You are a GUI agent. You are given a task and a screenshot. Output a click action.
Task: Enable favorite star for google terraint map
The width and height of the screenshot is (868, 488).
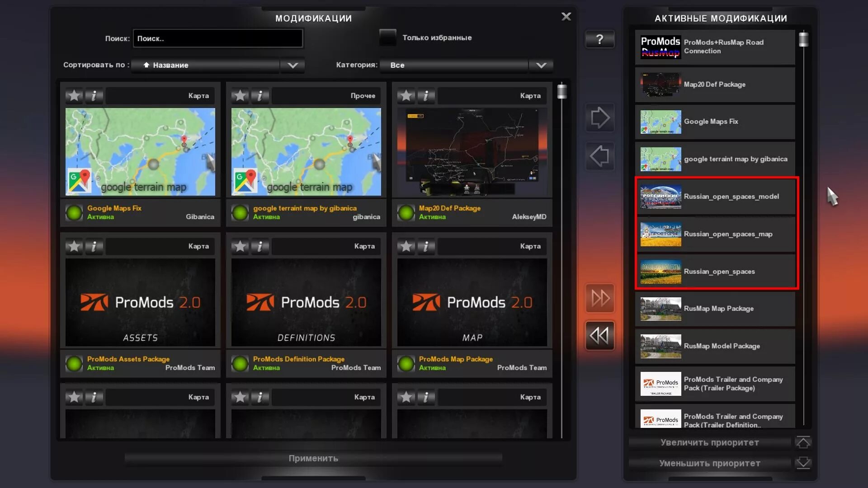[x=239, y=95]
